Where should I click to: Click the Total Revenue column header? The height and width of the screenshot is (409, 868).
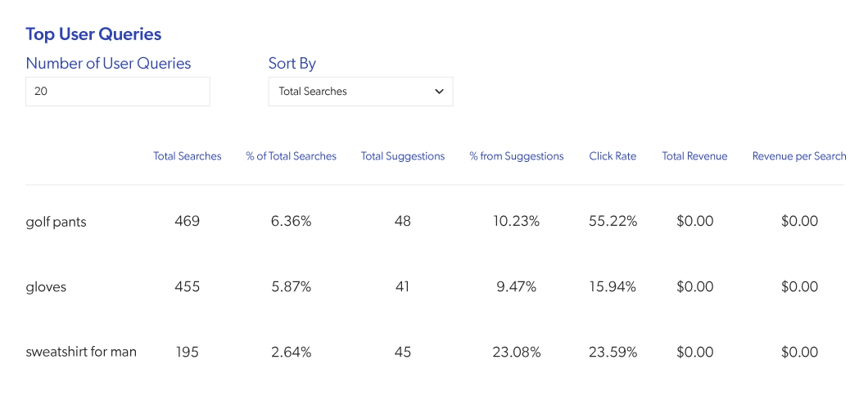pyautogui.click(x=694, y=156)
